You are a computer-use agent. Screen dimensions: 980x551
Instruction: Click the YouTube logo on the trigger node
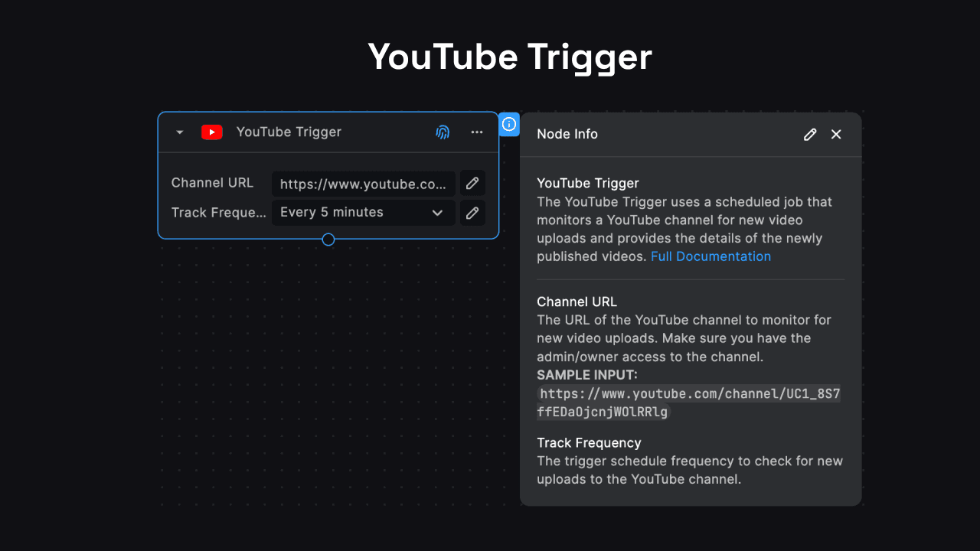[x=211, y=132]
